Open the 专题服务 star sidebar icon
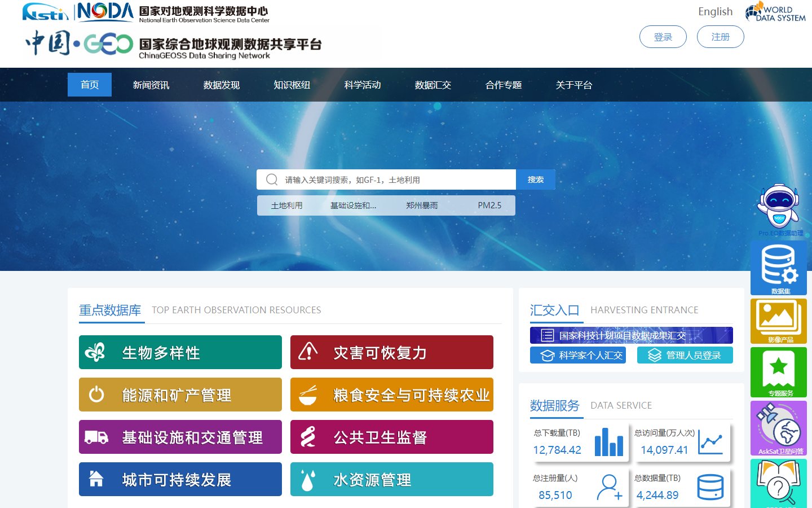Screen dimensions: 812x508 click(x=779, y=372)
